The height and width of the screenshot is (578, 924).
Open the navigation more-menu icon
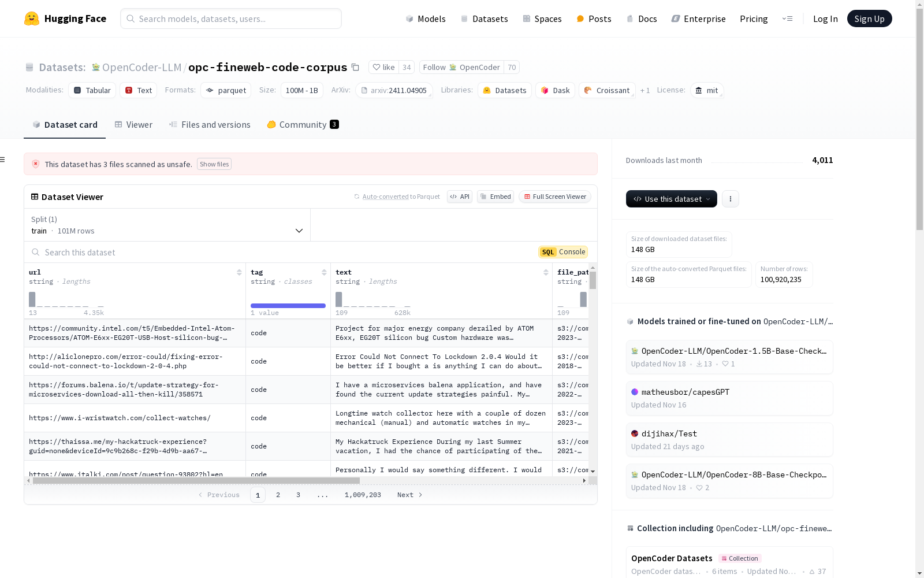787,18
